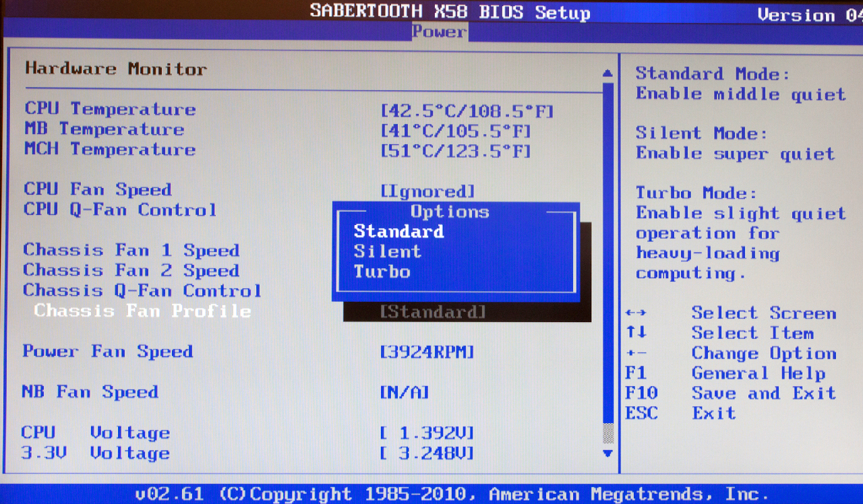This screenshot has height=504, width=863.
Task: Click the Change Option help entry
Action: (x=764, y=353)
